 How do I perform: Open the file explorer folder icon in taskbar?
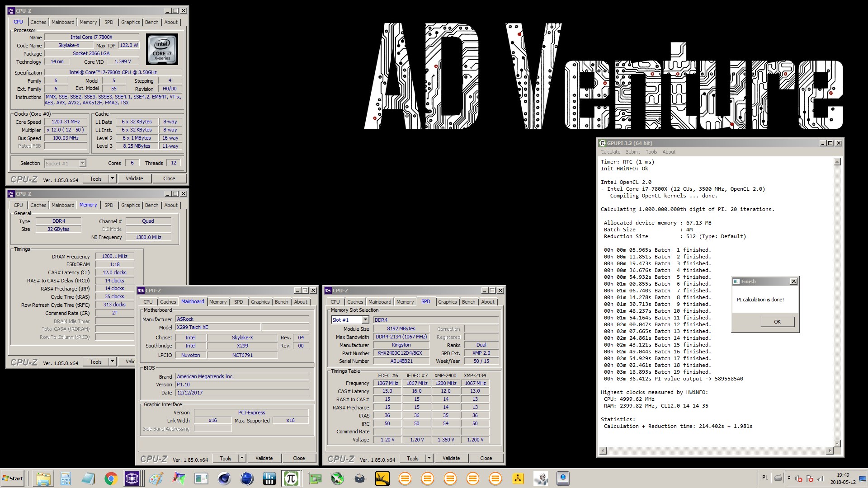pos(43,479)
